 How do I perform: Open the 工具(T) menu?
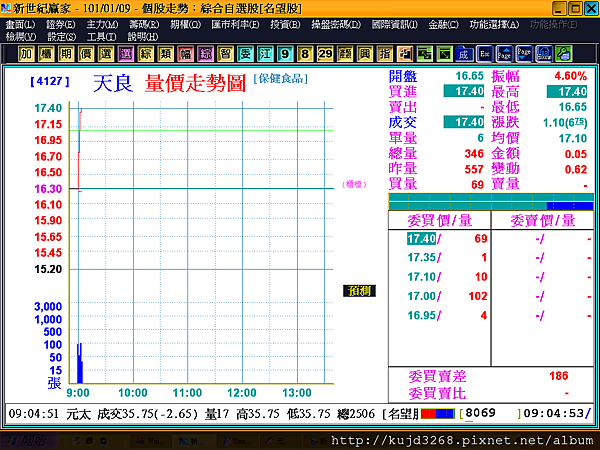(101, 37)
